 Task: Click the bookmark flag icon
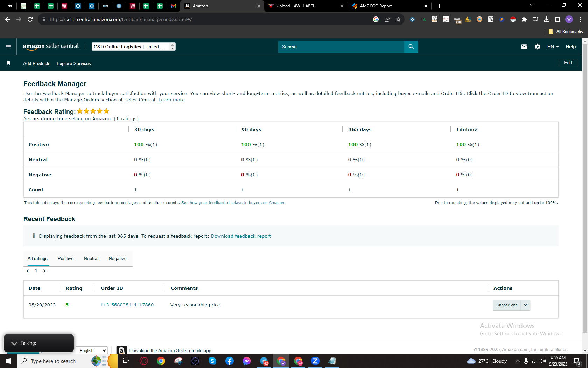[8, 63]
